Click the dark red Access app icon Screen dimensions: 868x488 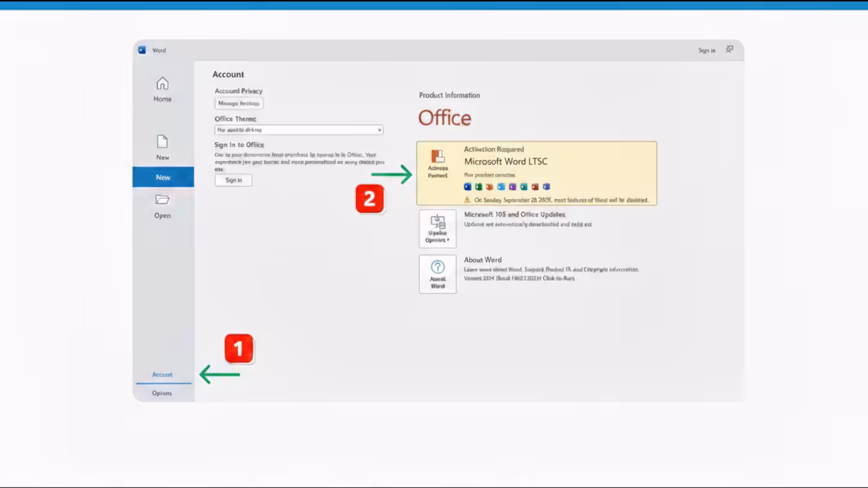click(x=535, y=187)
